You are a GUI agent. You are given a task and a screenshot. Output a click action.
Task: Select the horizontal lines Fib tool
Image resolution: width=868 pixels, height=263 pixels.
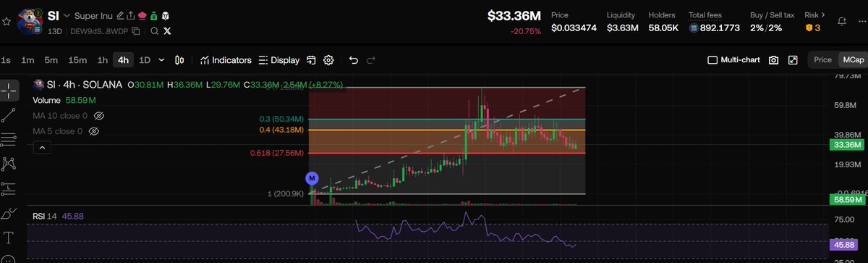click(x=9, y=139)
